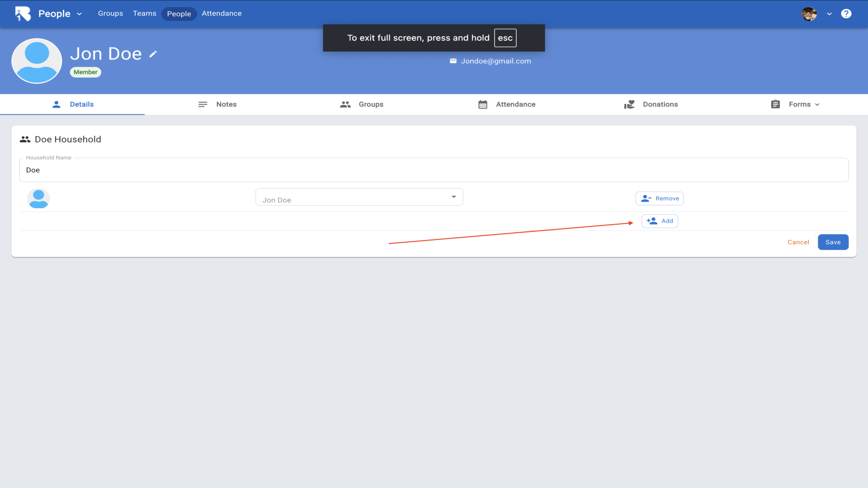
Task: Save the household changes
Action: pos(833,242)
